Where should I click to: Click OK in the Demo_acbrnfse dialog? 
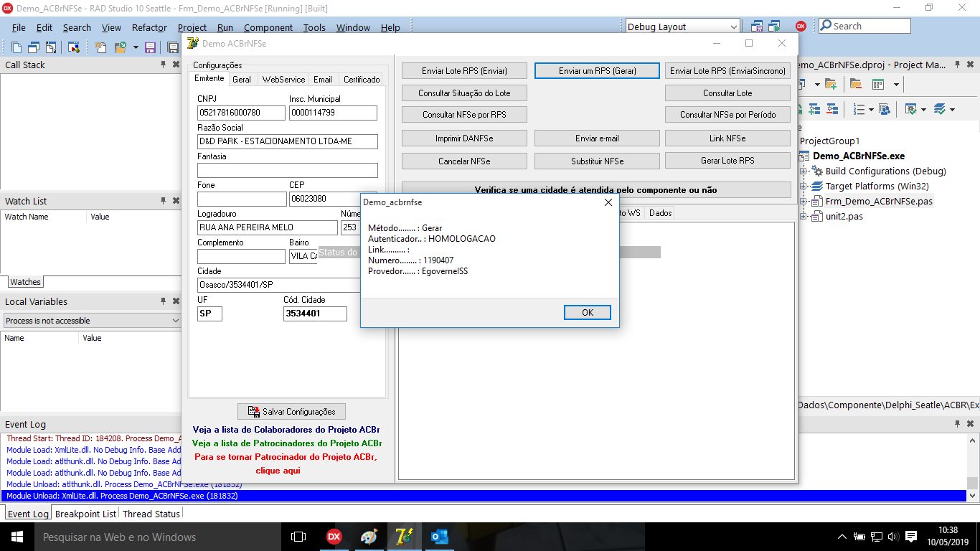(x=588, y=312)
